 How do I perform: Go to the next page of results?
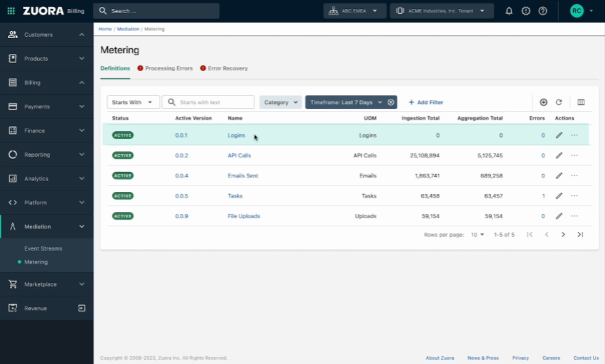(x=563, y=235)
